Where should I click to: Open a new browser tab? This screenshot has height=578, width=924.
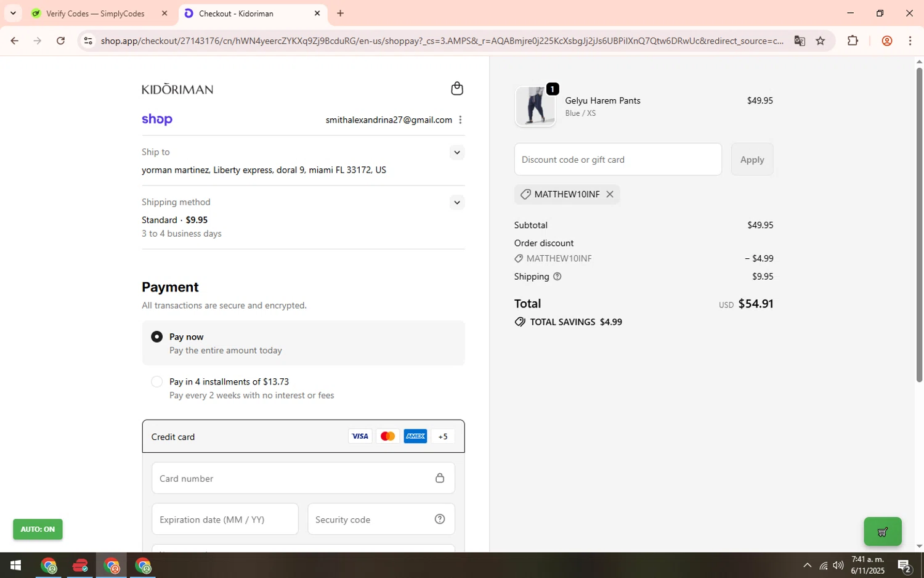click(340, 13)
